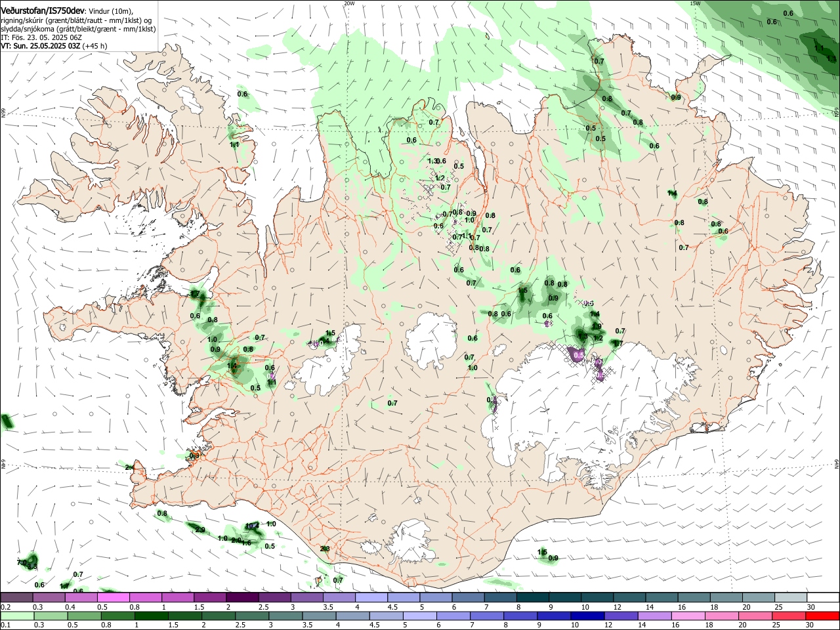Click the "rigning/skúrir" legend description line

click(77, 20)
